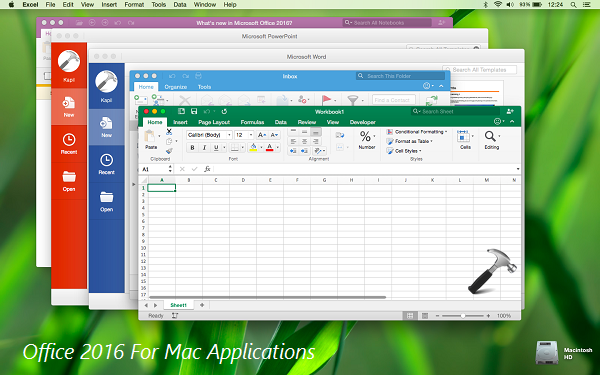Click the Redo icon in Excel title bar
This screenshot has width=600, height=375.
coord(224,111)
